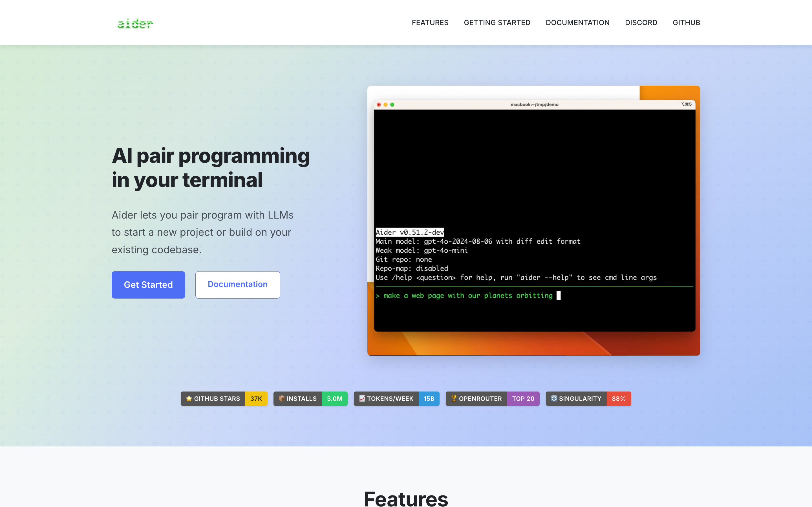Click the star icon on GitHub Stars badge
The width and height of the screenshot is (812, 507).
[x=189, y=398]
